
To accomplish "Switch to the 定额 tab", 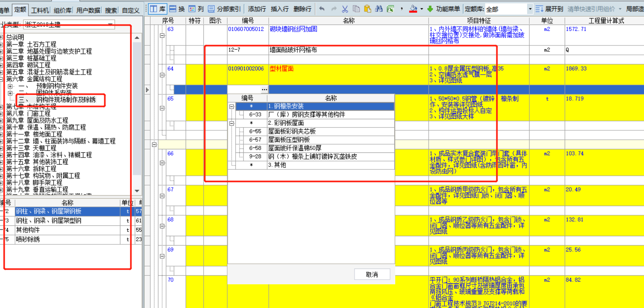I will click(20, 9).
